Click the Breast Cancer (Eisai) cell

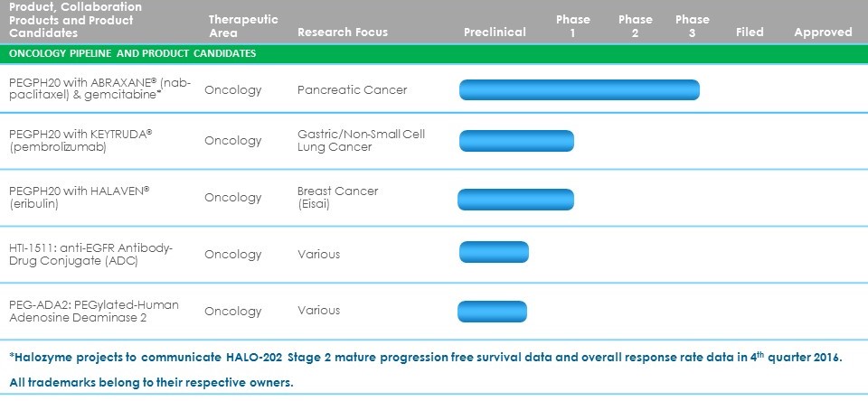coord(337,198)
